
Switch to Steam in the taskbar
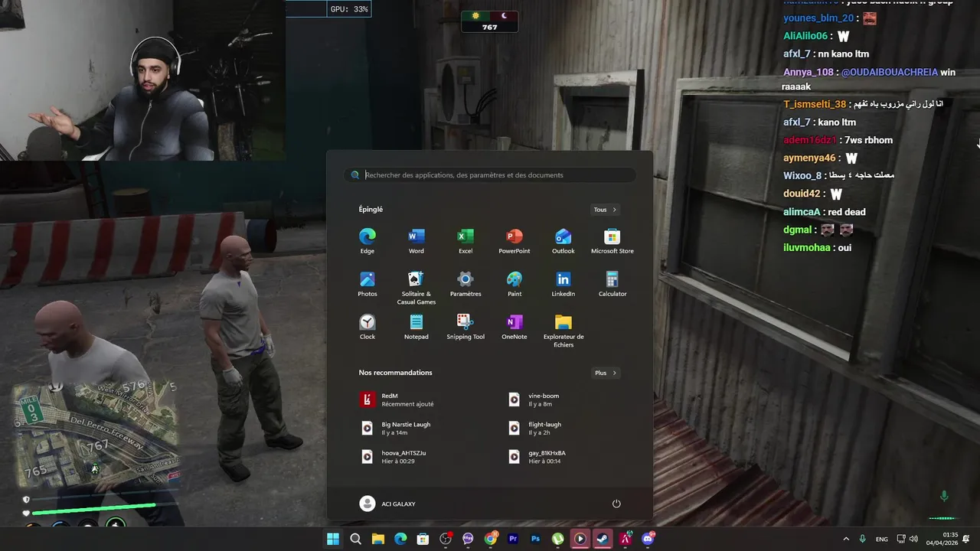pos(603,539)
